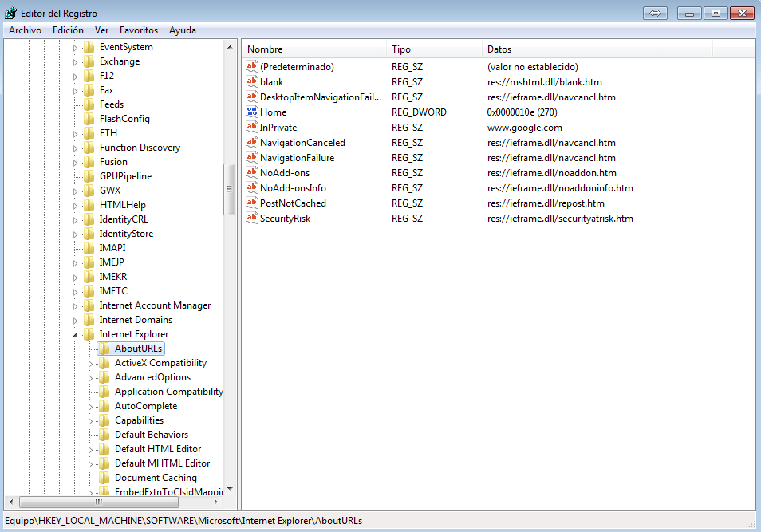Click the string icon for NavigationCanceled
The height and width of the screenshot is (532, 761).
251,142
